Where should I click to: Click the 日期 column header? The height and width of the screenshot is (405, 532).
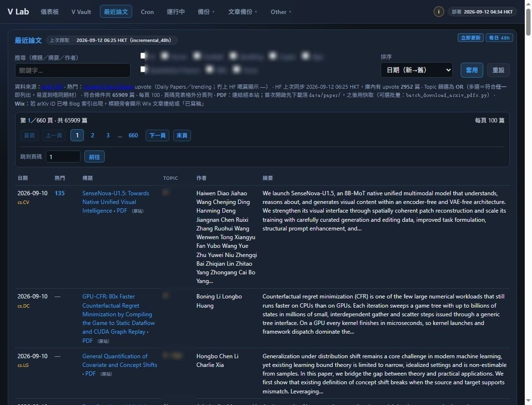pyautogui.click(x=23, y=178)
